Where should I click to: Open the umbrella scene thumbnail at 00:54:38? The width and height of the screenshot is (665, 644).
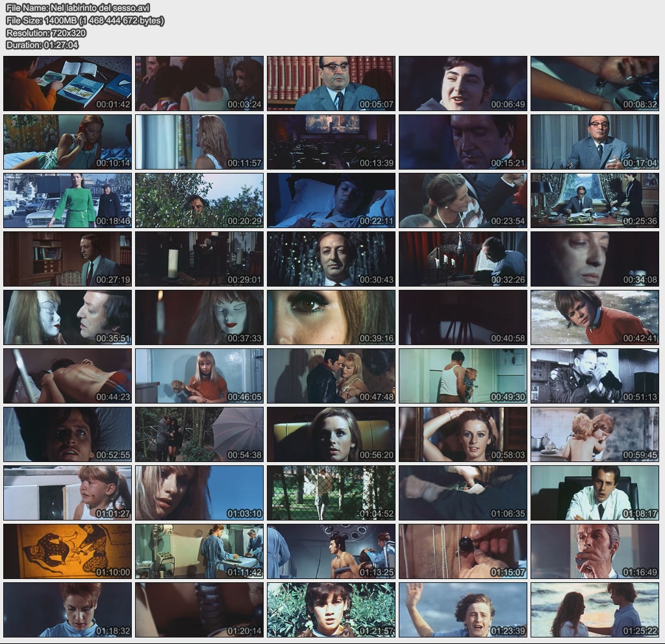pos(199,434)
